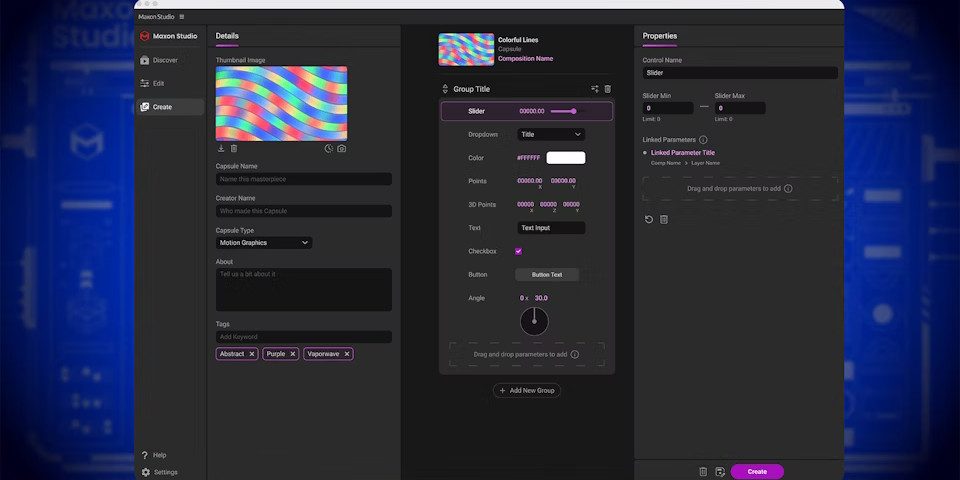The width and height of the screenshot is (960, 480).
Task: Click the Capsule Name input field
Action: 303,179
